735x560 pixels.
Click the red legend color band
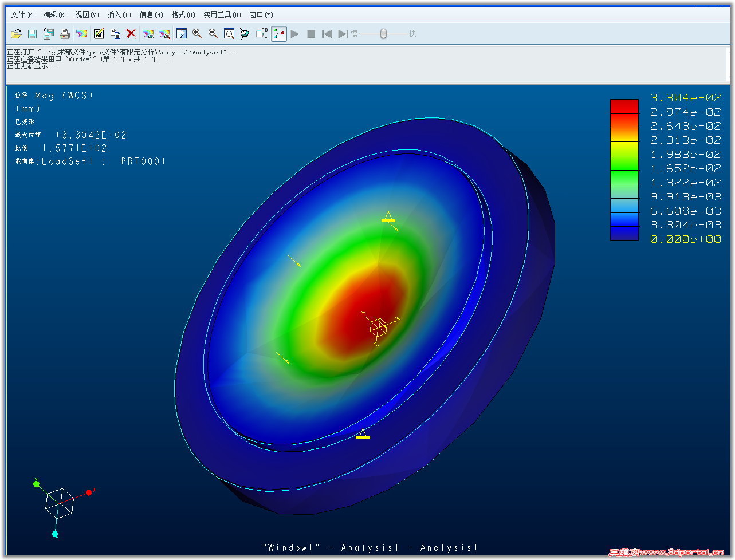point(624,106)
